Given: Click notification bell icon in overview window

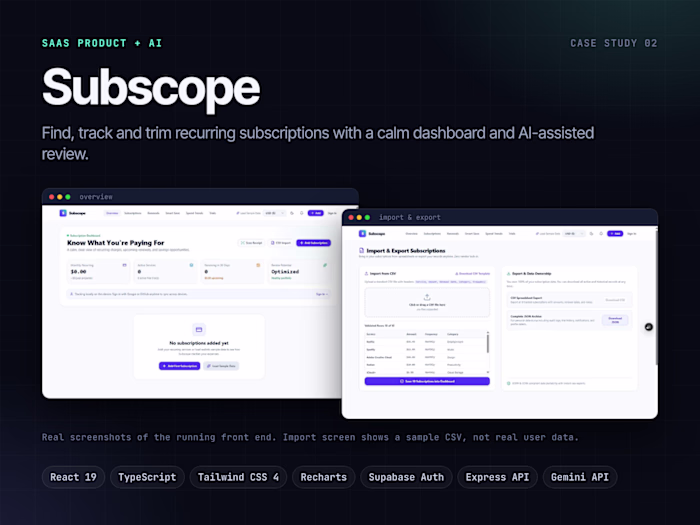Looking at the screenshot, I should pos(302,213).
